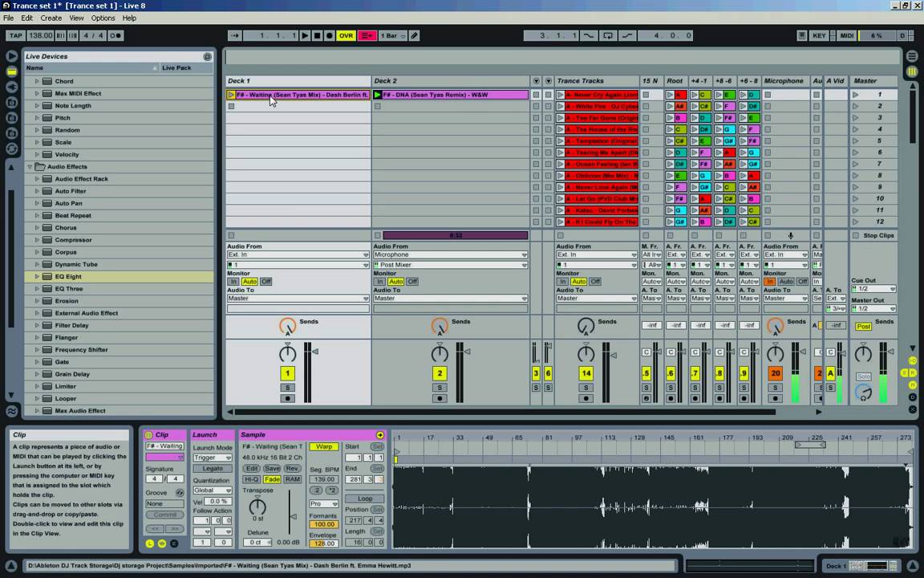Open the Help menu
The height and width of the screenshot is (578, 924).
(129, 18)
